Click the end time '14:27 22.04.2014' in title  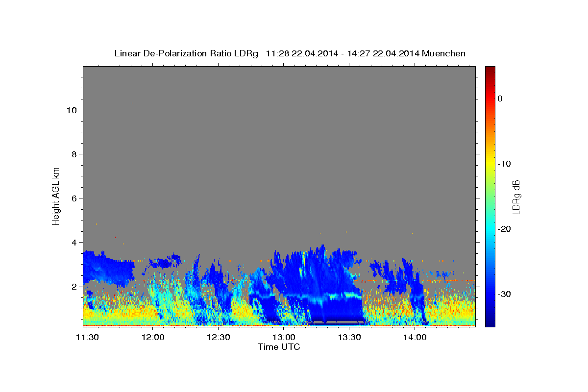pos(383,53)
